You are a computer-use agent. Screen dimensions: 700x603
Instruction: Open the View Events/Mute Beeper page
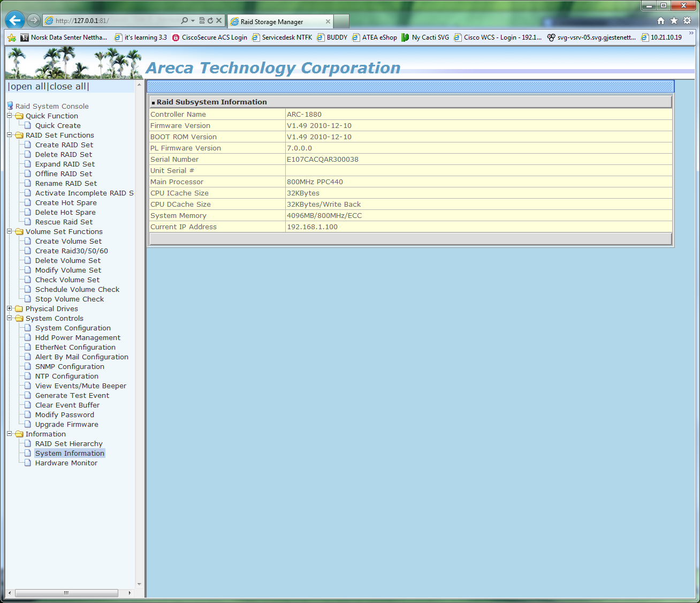coord(81,386)
